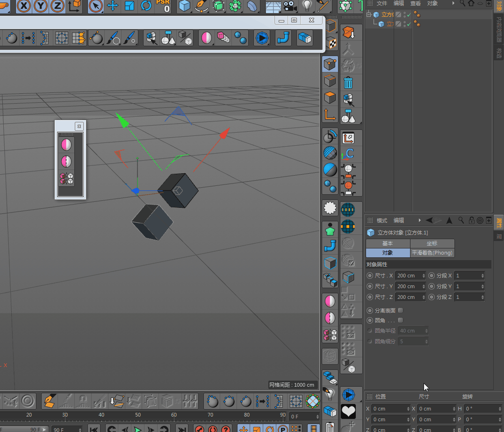Toggle green checkmark of child cube object

point(409,24)
